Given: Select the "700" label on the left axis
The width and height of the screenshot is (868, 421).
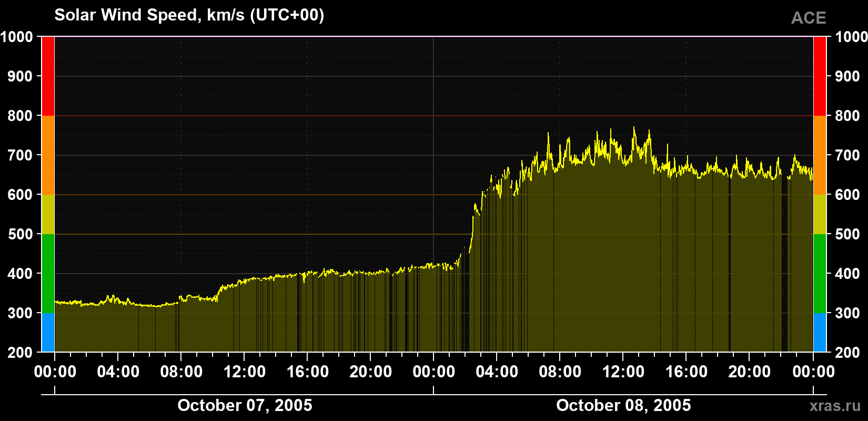Looking at the screenshot, I should click(21, 155).
